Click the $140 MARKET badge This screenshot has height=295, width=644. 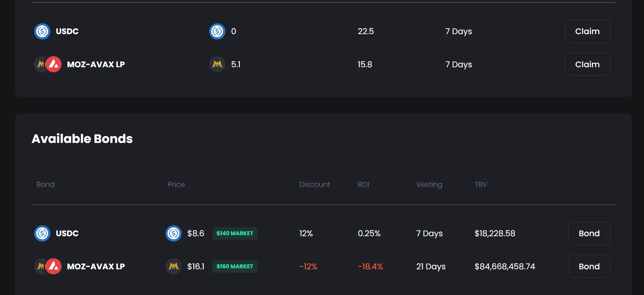(235, 233)
